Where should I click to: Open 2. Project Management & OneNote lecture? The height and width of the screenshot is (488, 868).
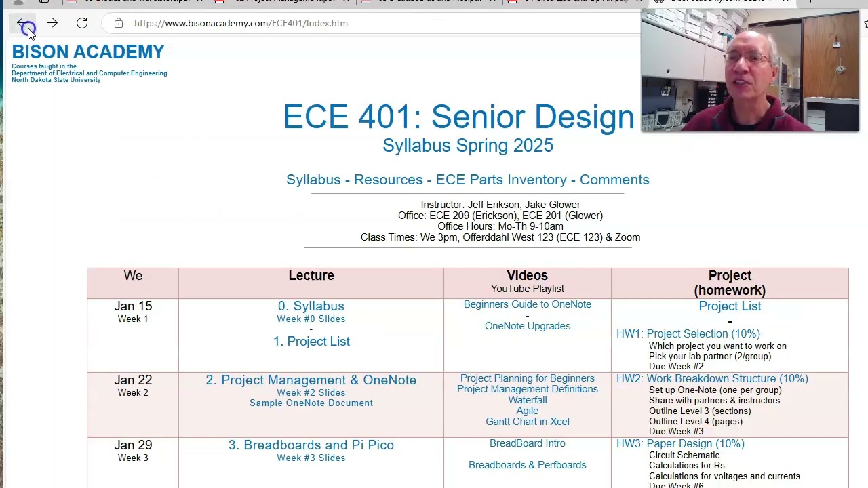click(x=311, y=380)
